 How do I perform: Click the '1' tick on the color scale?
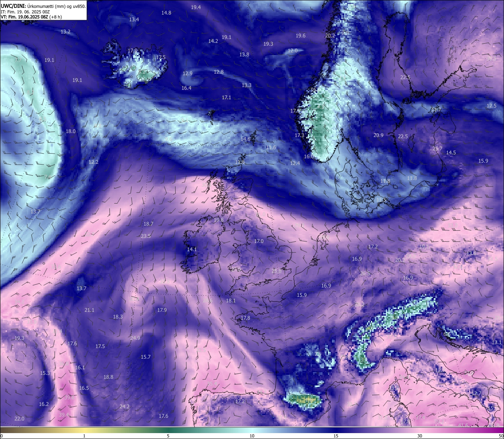84,435
